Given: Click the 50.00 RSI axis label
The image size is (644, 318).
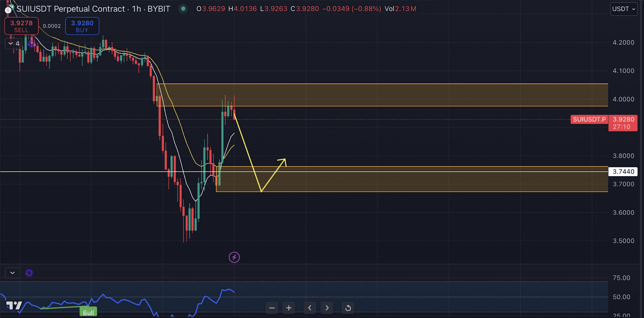Looking at the screenshot, I should [x=621, y=297].
